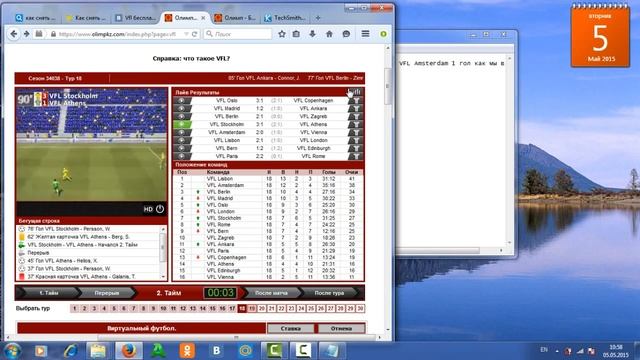Open the jersey icon for VFL Paris match
640x360 pixels.
pos(356,156)
